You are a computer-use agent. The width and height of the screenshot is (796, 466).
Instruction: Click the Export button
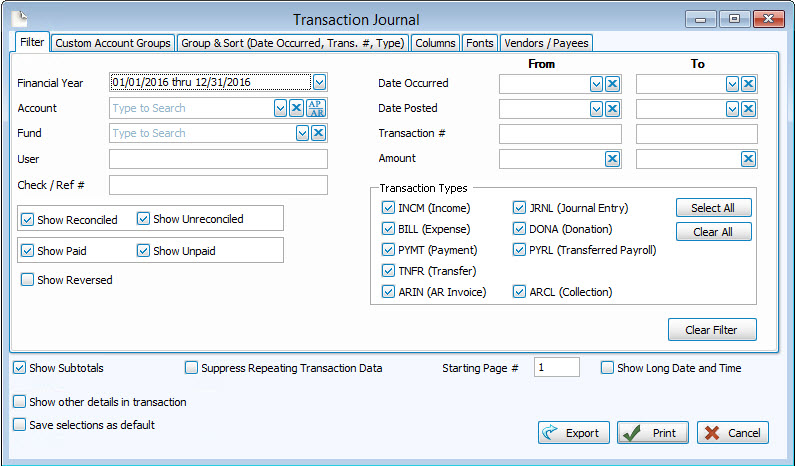(x=574, y=433)
